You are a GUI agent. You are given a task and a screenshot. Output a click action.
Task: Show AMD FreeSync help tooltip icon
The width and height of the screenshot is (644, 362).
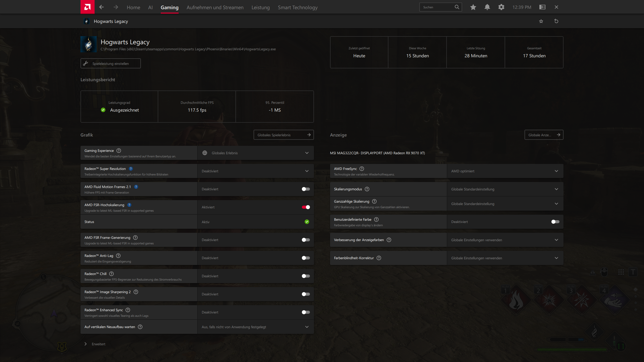tap(362, 169)
